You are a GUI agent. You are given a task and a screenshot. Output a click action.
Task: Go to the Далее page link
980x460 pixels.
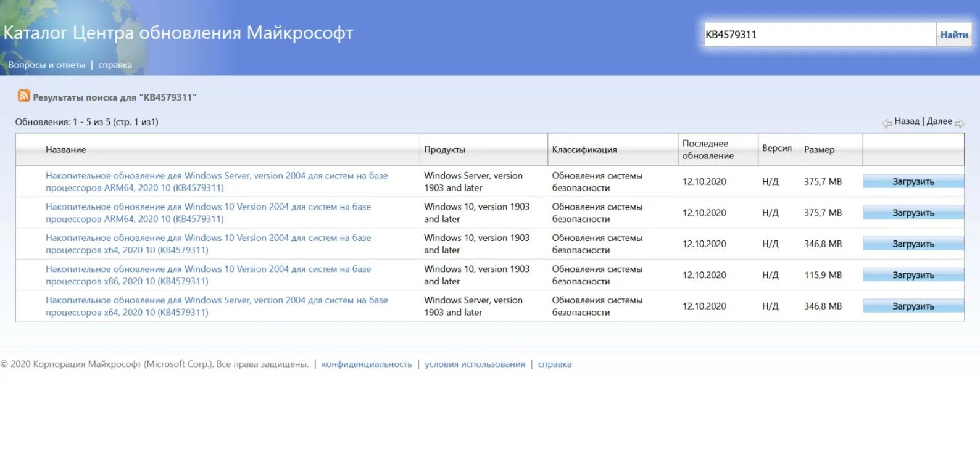coord(939,121)
